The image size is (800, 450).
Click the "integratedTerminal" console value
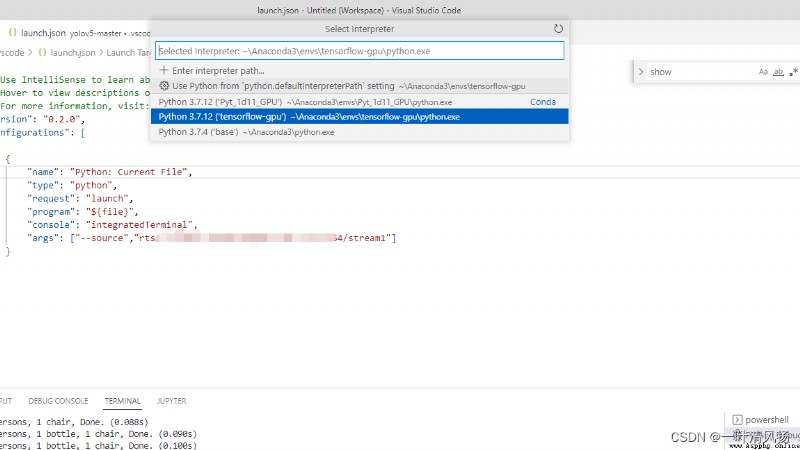[139, 224]
